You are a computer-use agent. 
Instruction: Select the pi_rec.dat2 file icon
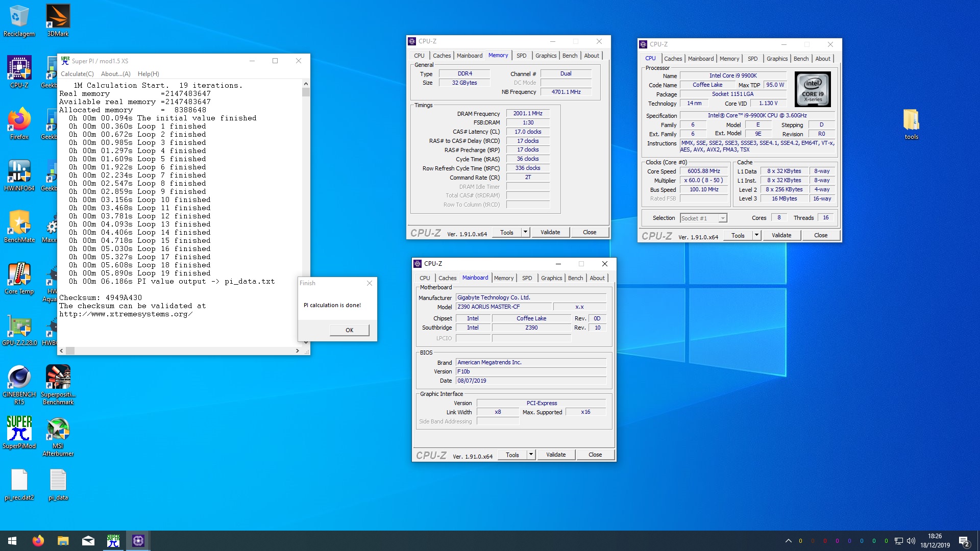pos(19,485)
